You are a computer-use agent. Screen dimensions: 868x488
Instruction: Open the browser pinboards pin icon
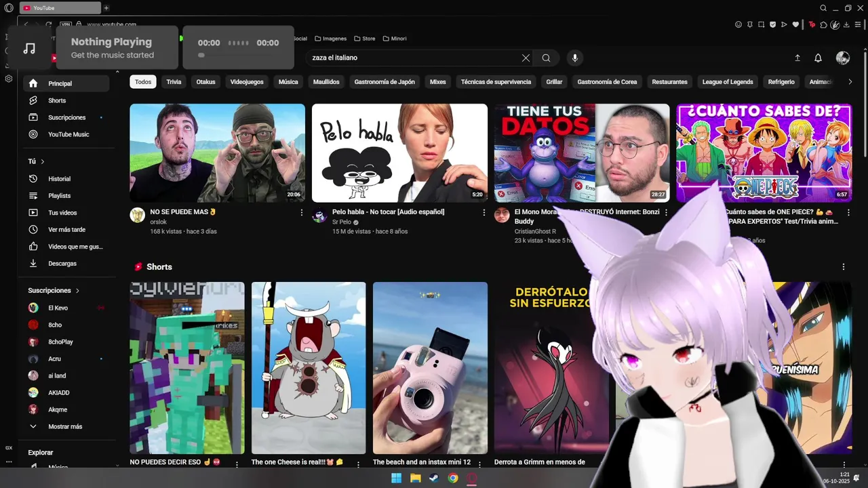750,24
